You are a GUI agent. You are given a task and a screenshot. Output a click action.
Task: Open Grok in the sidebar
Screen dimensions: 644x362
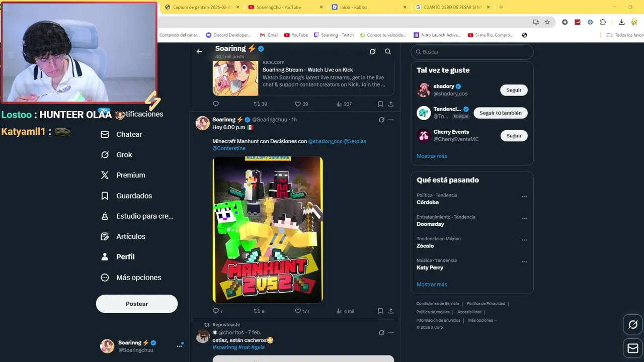pyautogui.click(x=116, y=155)
